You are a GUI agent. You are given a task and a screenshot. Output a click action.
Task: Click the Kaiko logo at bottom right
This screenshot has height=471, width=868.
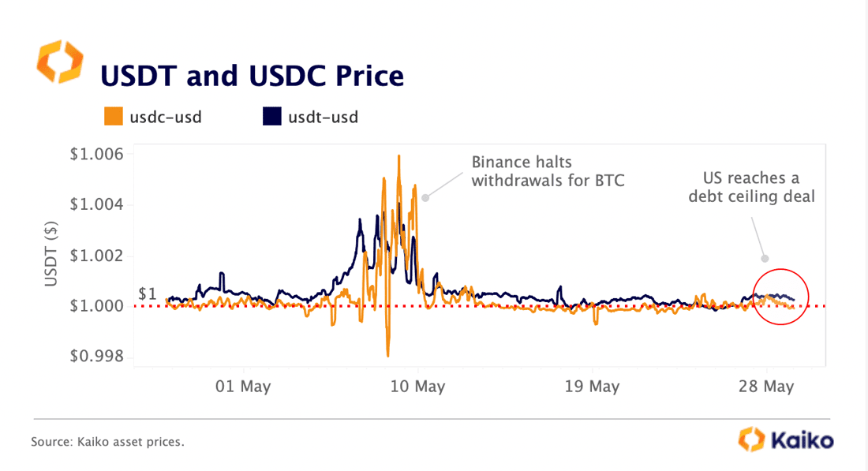click(785, 440)
